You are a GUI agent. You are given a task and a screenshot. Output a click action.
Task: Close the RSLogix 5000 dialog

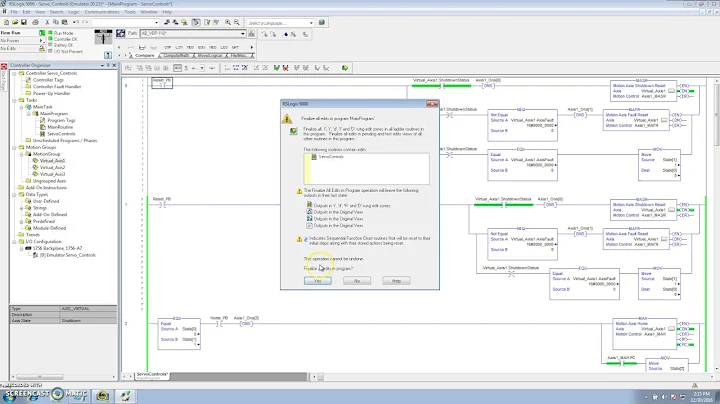tap(432, 104)
